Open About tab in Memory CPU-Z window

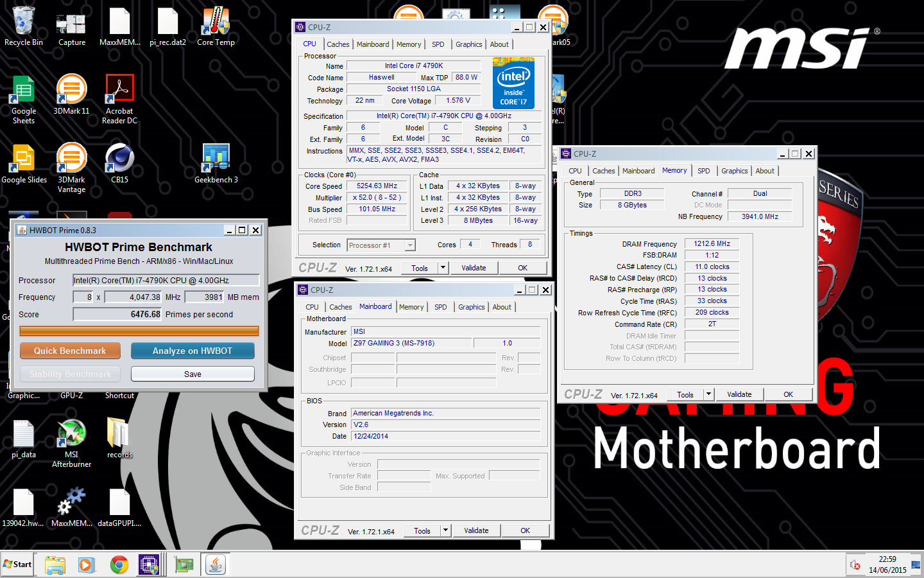point(765,171)
